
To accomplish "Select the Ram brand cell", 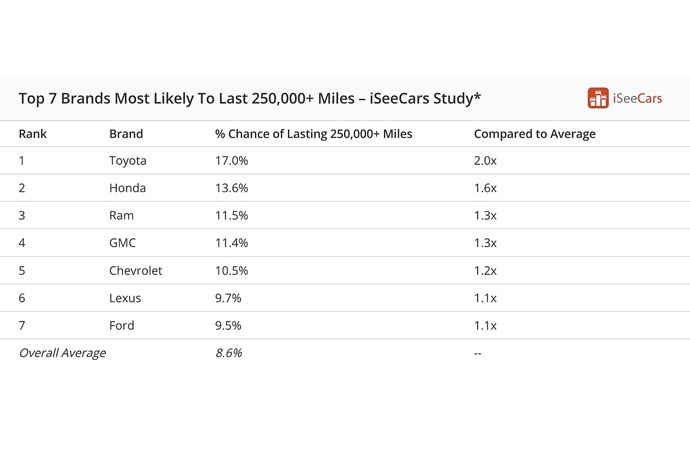I will (121, 216).
